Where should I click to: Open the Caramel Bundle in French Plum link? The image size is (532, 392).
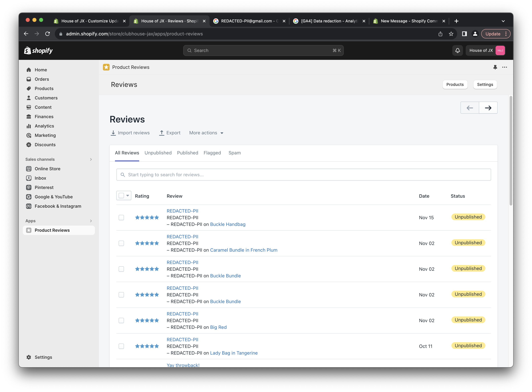(243, 250)
